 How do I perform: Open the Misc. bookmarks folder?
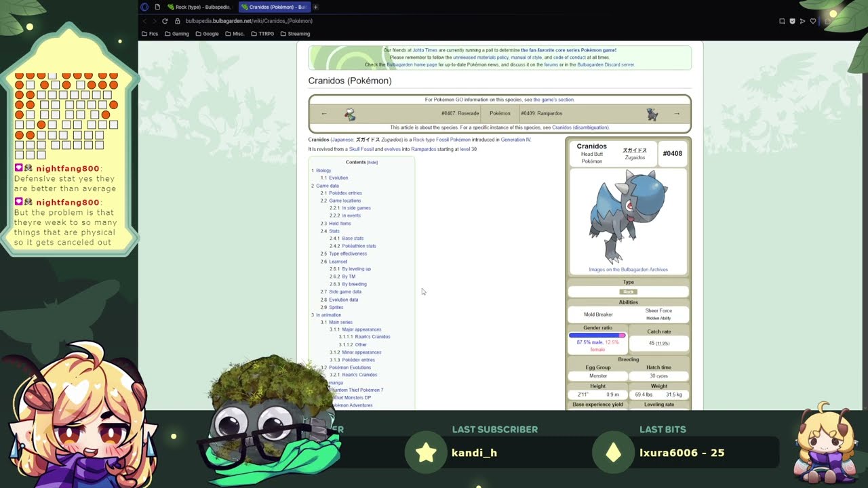click(x=235, y=34)
